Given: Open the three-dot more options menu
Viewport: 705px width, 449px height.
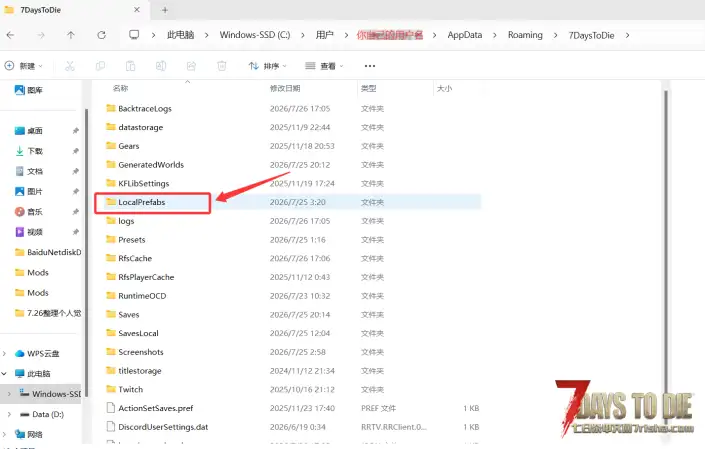Looking at the screenshot, I should pyautogui.click(x=370, y=66).
